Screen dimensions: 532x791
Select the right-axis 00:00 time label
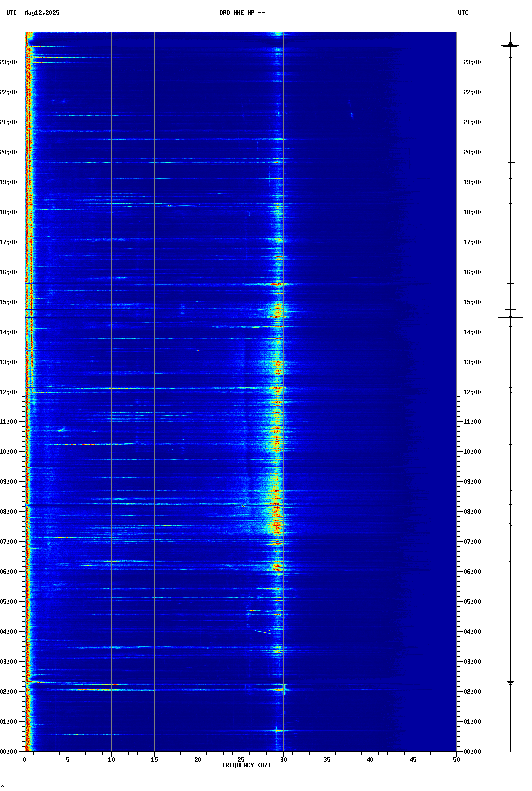pos(472,752)
